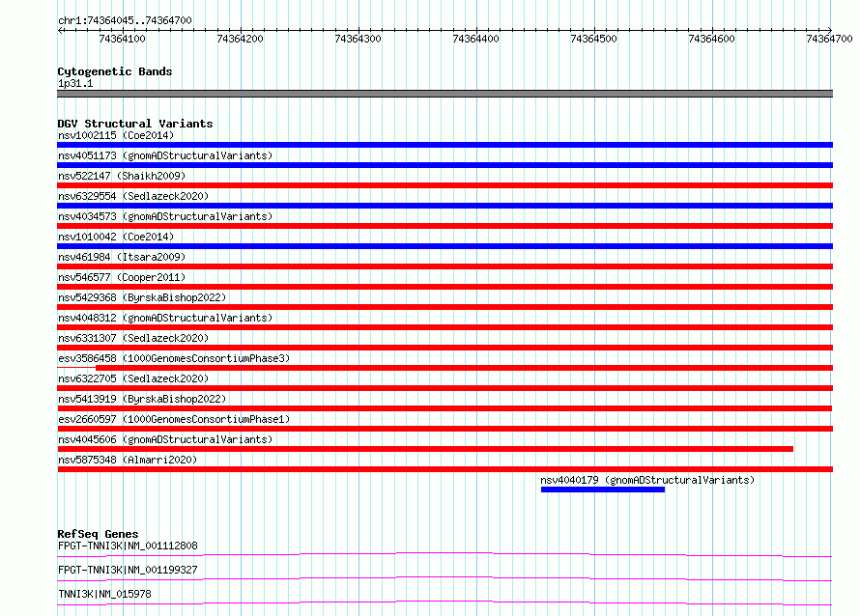This screenshot has width=860, height=616.
Task: Select the esv3586458 (1000GenomesConsortiumPhase3) label
Action: point(174,358)
